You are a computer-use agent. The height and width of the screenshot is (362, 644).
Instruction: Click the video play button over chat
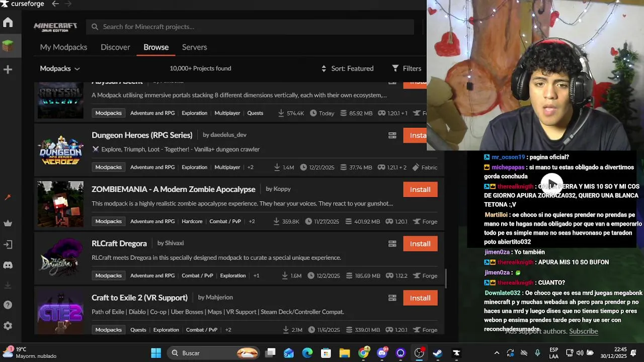point(552,184)
